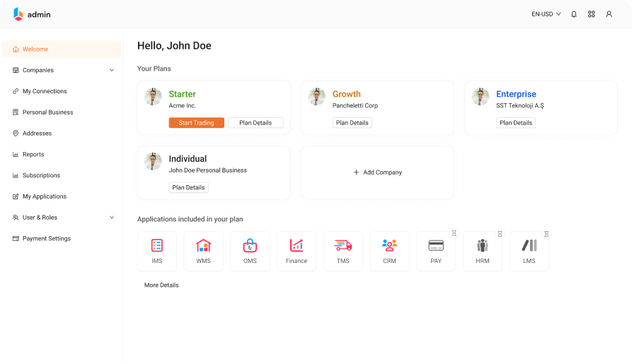Click the Individual plan title
Image resolution: width=632 pixels, height=364 pixels.
pos(188,158)
